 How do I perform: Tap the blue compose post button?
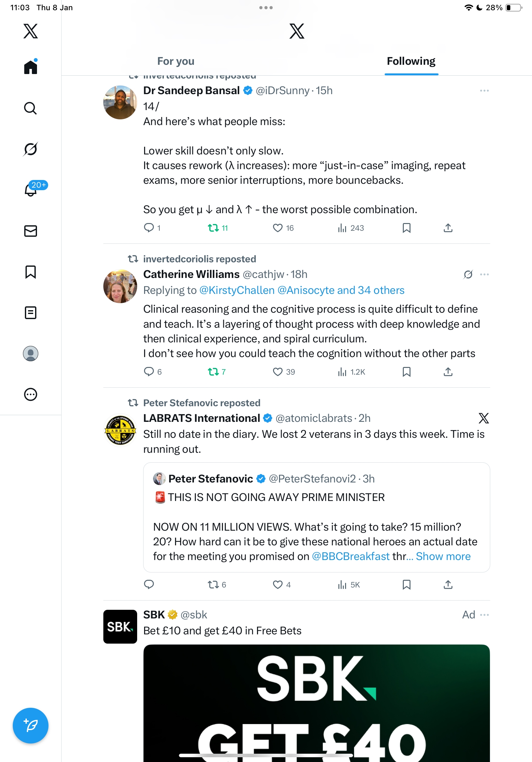[x=30, y=726]
